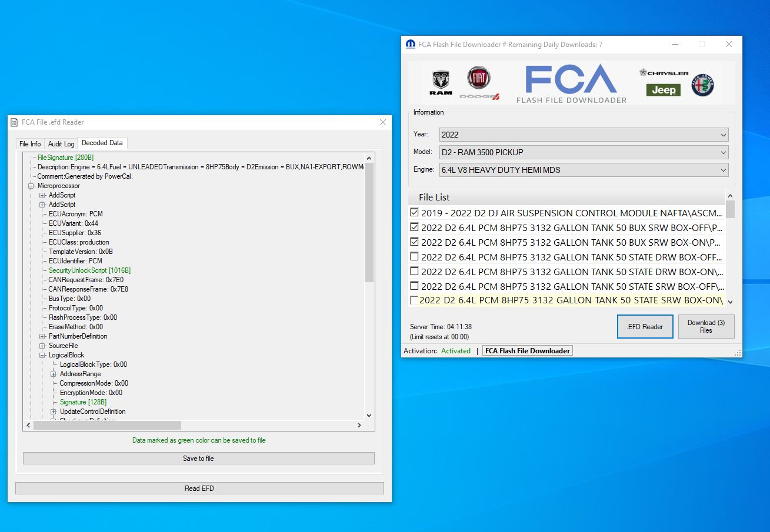Open the Year dropdown

point(724,134)
